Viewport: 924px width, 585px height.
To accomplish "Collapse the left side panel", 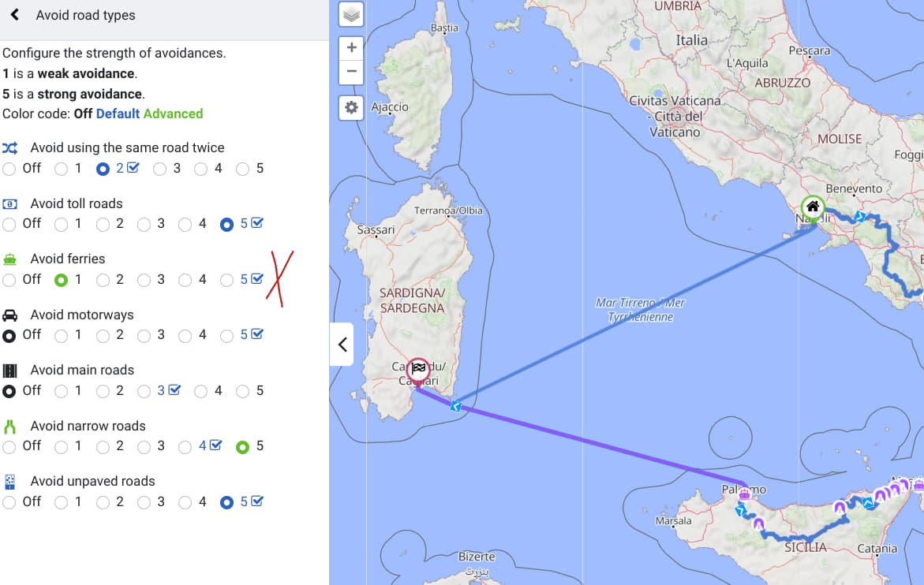I will coord(342,345).
